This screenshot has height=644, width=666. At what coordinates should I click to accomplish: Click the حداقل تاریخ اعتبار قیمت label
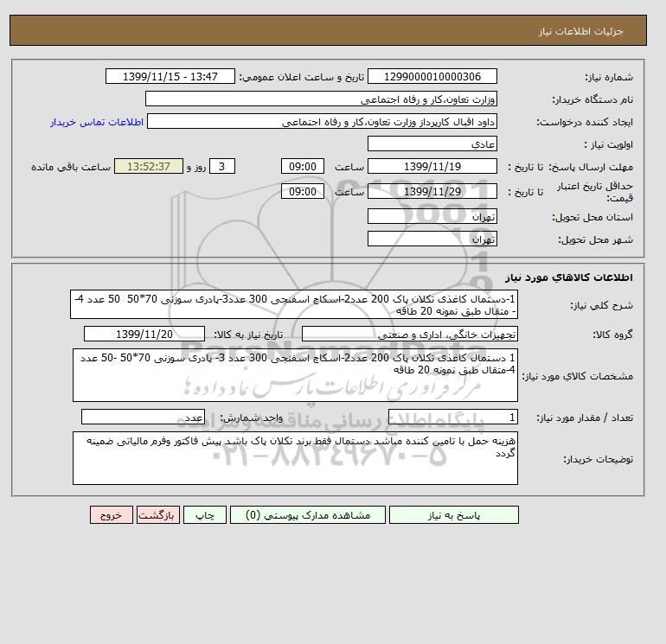click(595, 192)
